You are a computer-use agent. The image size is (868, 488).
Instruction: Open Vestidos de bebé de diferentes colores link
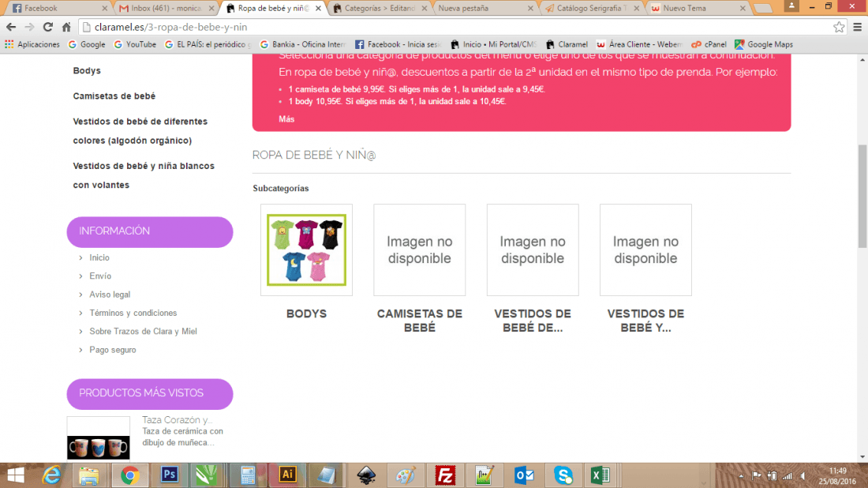140,131
